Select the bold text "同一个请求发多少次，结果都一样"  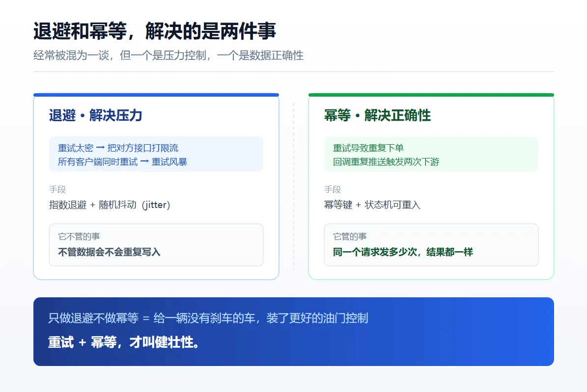403,252
